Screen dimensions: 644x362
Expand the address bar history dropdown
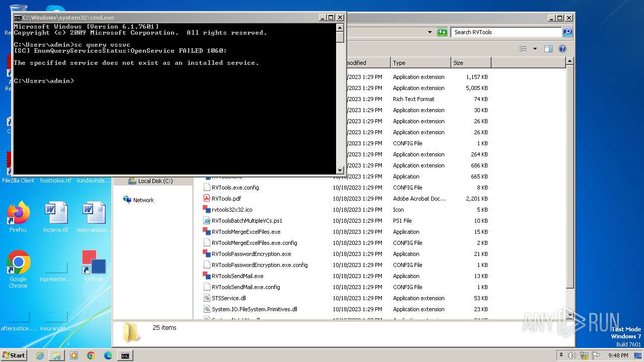pyautogui.click(x=430, y=32)
